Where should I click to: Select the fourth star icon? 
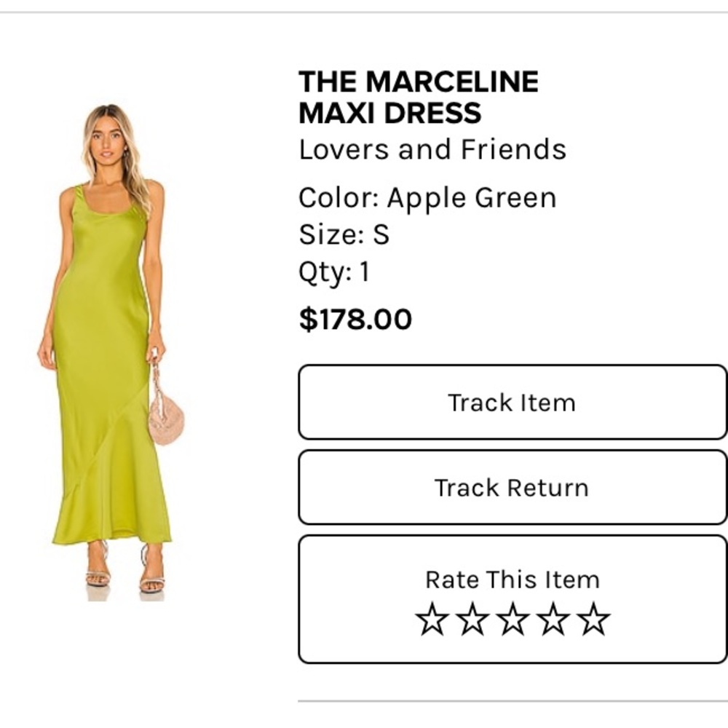coord(550,619)
